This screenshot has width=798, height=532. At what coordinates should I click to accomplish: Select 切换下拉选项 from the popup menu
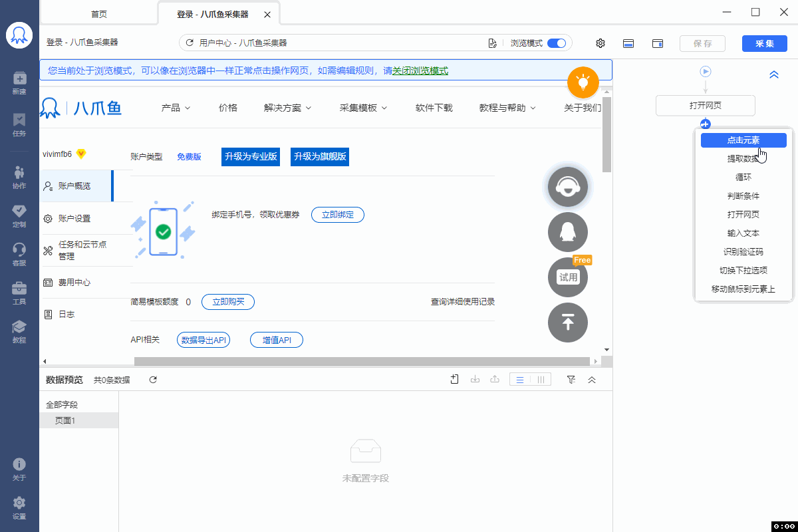[x=743, y=271]
